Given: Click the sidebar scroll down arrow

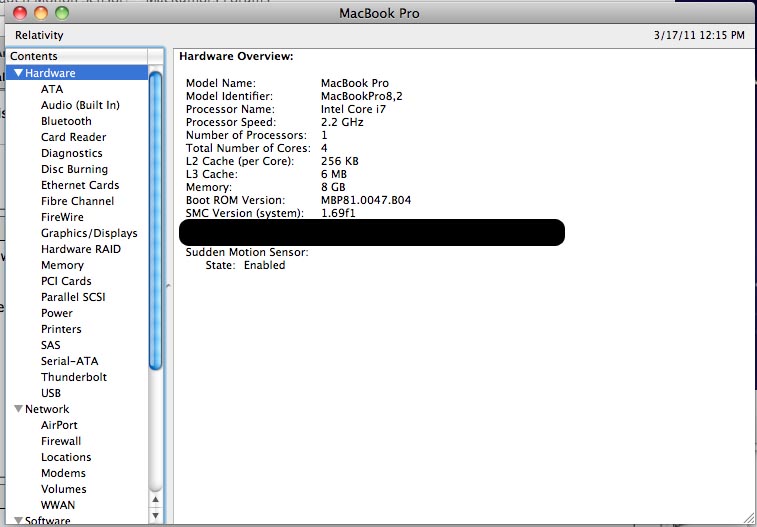Looking at the screenshot, I should 155,514.
